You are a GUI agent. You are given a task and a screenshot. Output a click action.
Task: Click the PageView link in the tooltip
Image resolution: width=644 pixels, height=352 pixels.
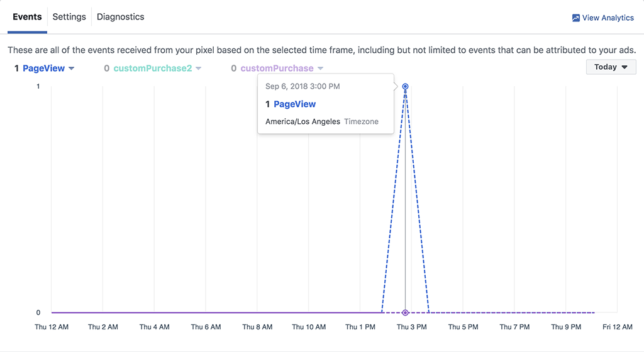pos(294,104)
